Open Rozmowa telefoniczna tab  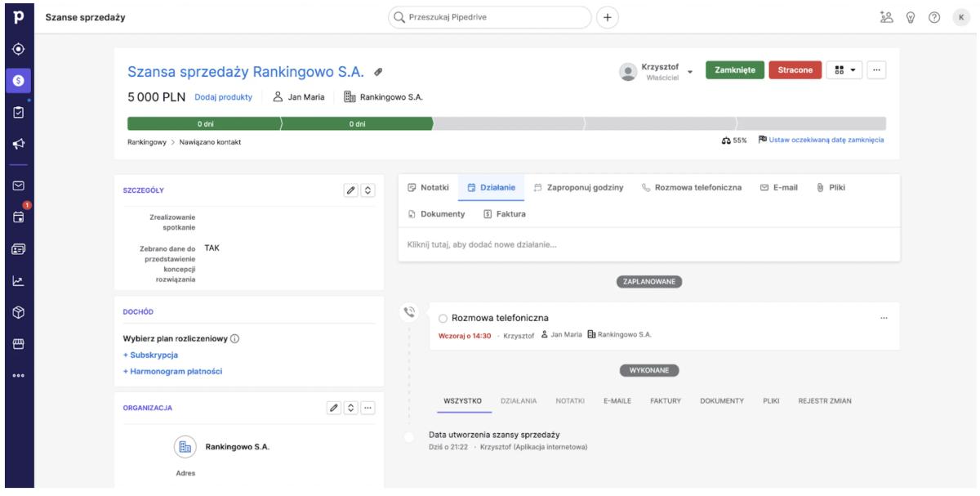point(692,188)
